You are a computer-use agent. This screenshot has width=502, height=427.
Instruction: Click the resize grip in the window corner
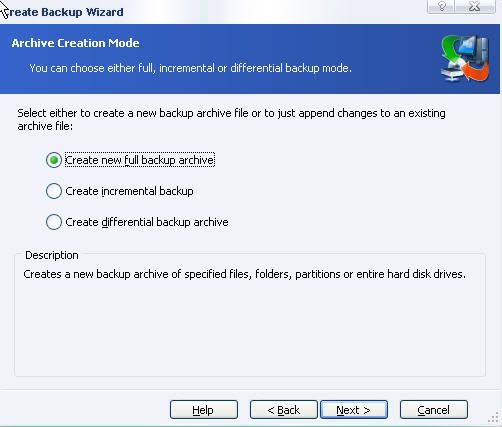(494, 418)
